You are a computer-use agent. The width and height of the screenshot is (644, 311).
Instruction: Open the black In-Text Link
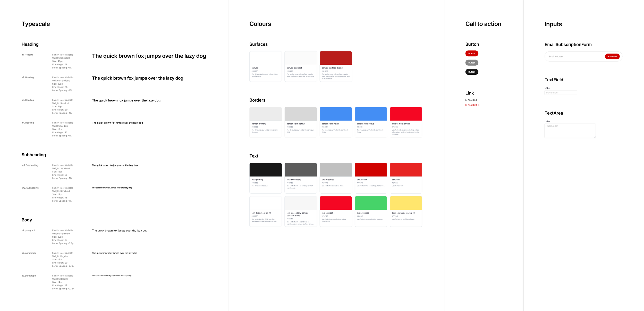pyautogui.click(x=471, y=100)
